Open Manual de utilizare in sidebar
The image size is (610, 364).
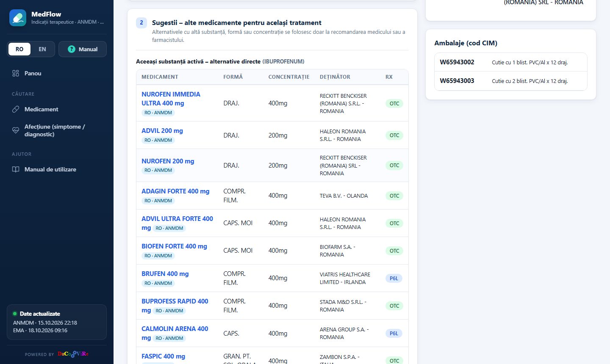57,169
